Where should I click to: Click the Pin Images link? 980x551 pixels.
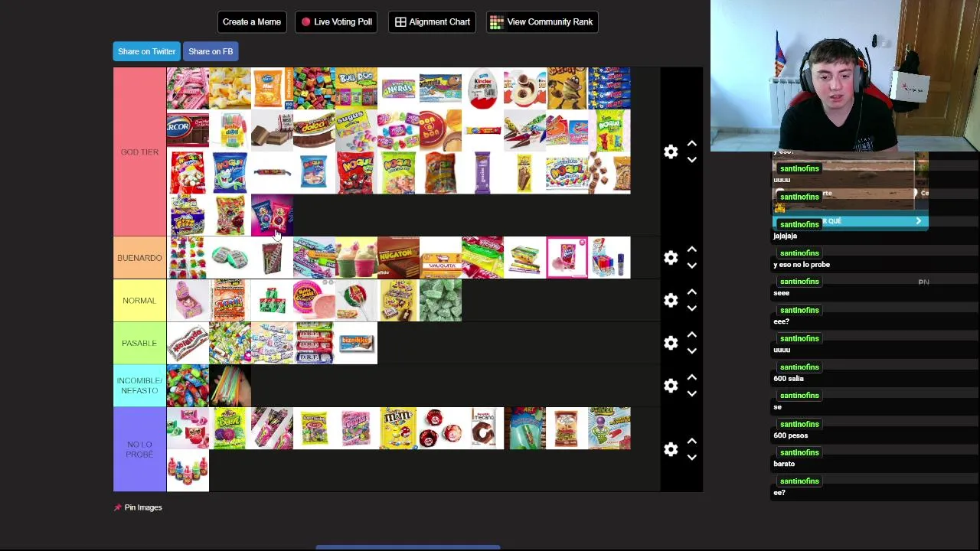(139, 507)
